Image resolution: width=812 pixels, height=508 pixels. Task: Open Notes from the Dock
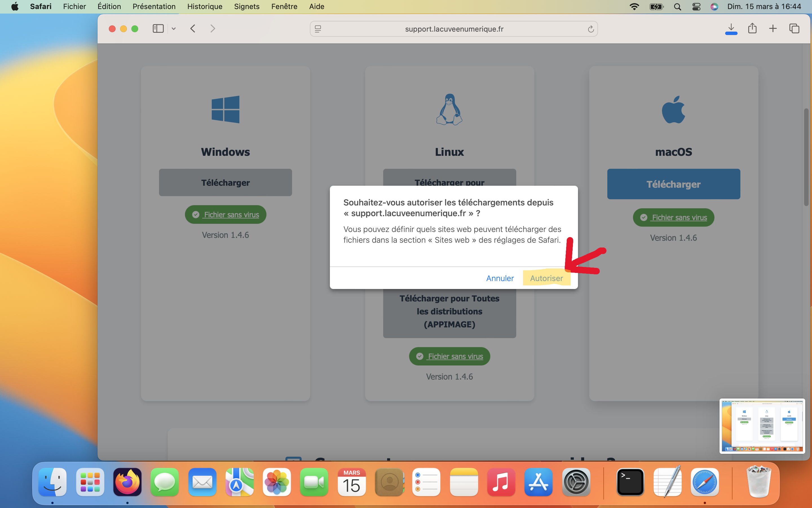[x=464, y=482]
